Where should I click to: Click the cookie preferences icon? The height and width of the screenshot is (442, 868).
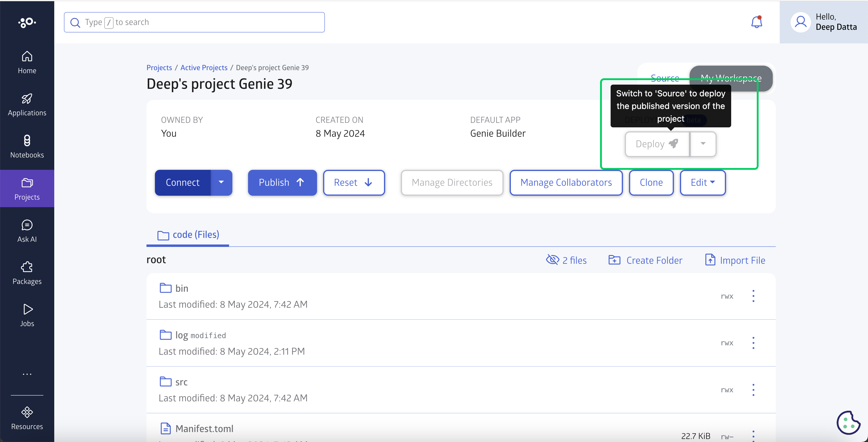coord(848,422)
